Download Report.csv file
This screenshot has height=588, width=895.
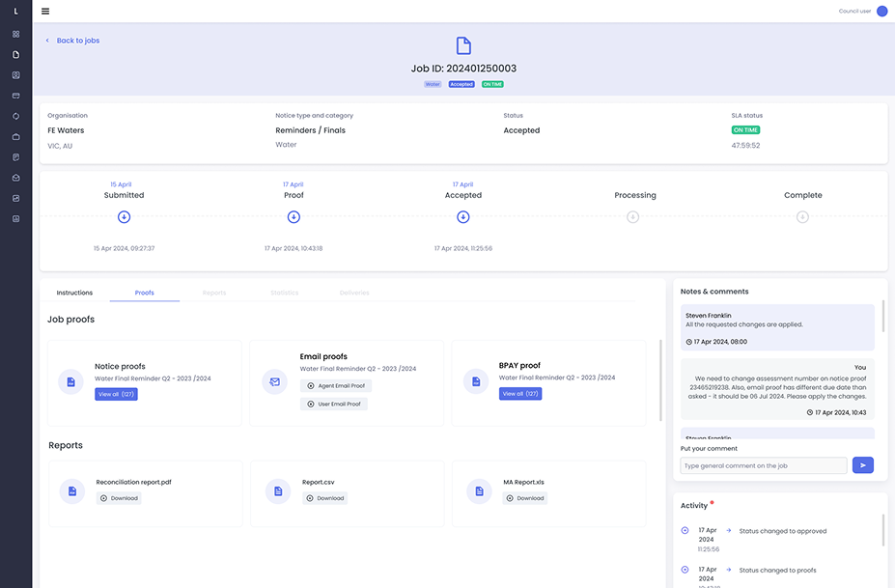point(324,498)
